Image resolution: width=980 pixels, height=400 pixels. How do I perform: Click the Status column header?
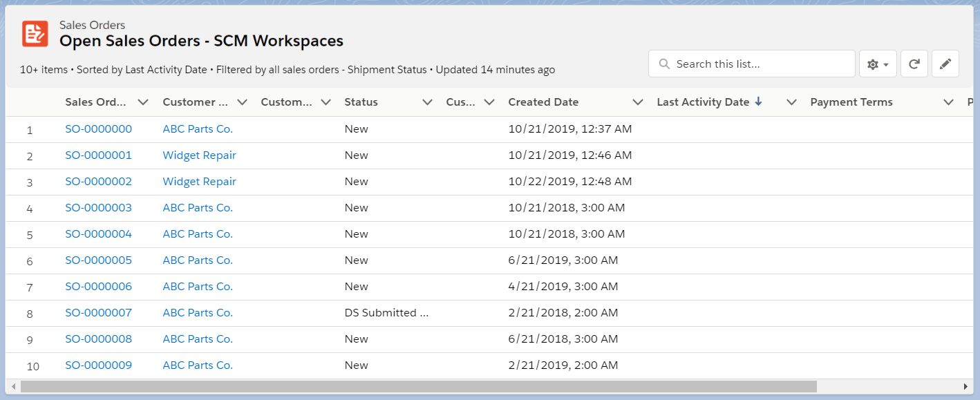pos(361,102)
